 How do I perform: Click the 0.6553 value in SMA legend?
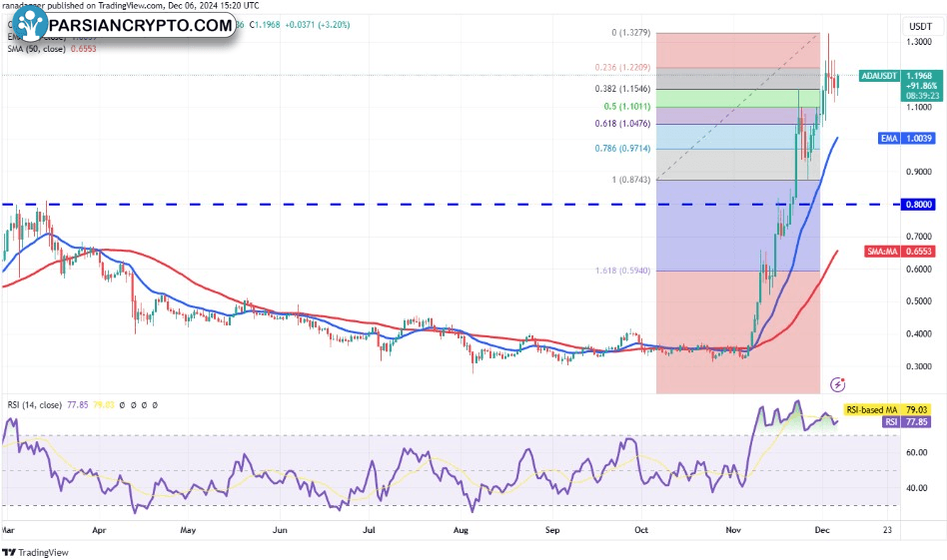click(x=83, y=49)
